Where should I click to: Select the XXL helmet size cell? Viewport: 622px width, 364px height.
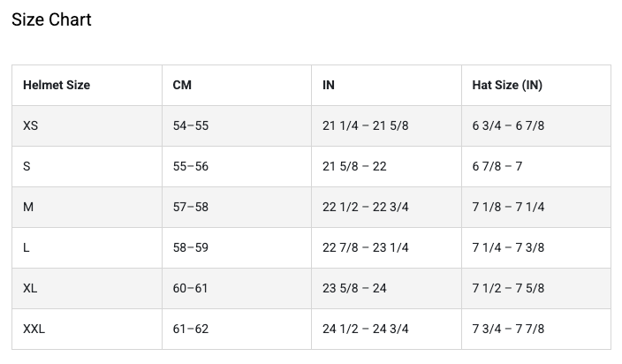click(34, 329)
